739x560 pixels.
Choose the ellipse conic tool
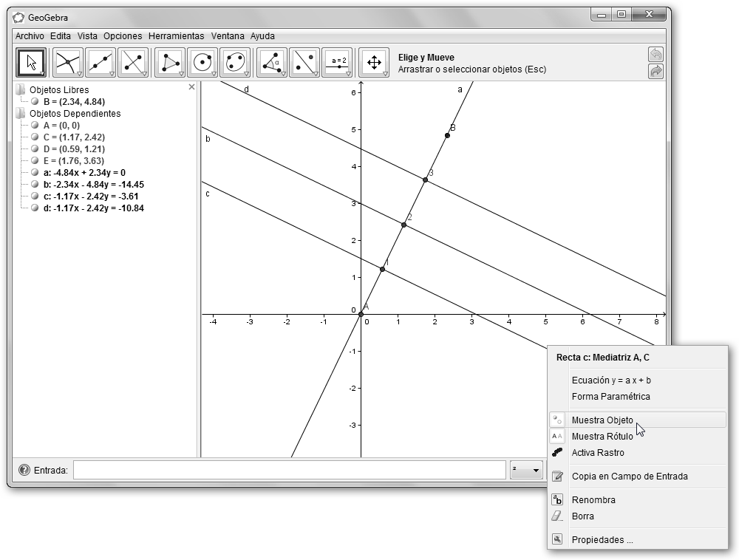[235, 63]
